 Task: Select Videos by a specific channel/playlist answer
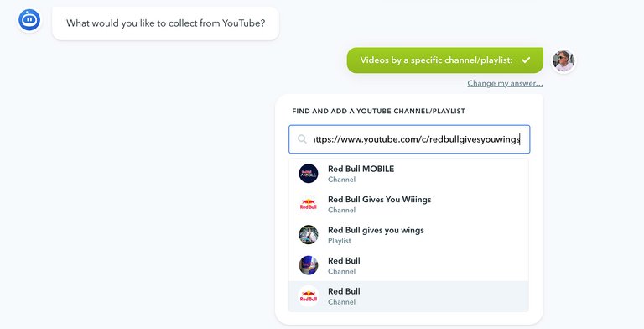pos(444,60)
